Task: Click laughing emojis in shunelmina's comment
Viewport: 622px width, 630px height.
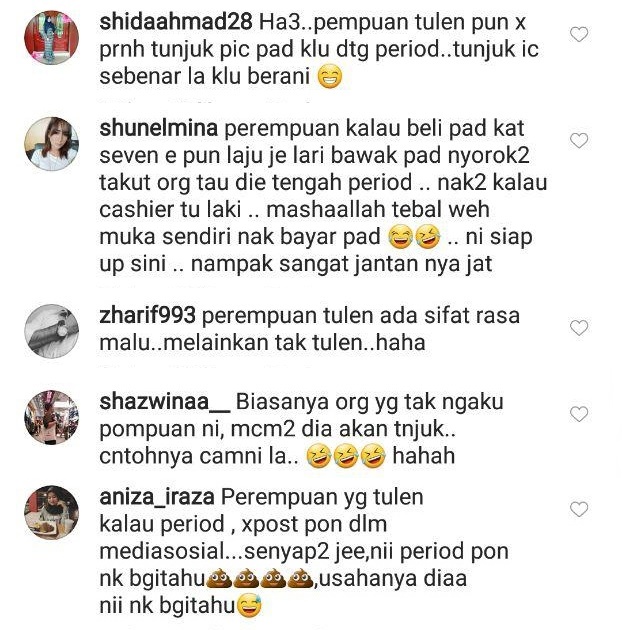Action: (x=415, y=237)
